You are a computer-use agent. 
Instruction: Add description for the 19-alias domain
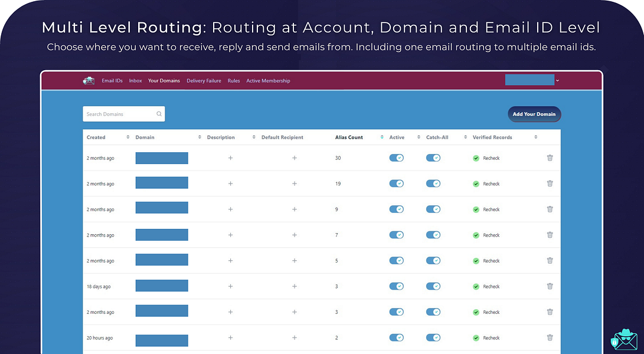[230, 183]
